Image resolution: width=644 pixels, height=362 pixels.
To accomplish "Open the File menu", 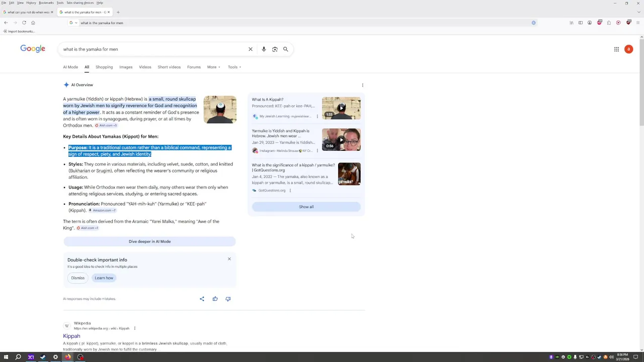I will 4,3.
